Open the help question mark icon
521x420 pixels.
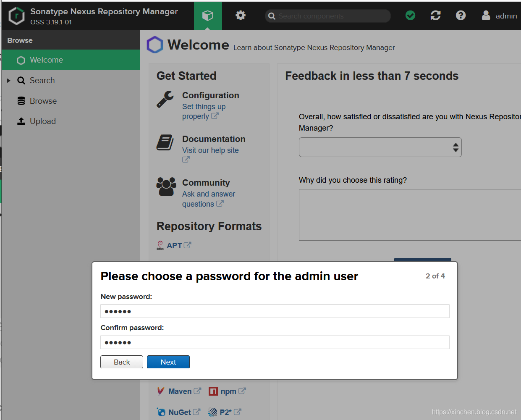point(461,16)
